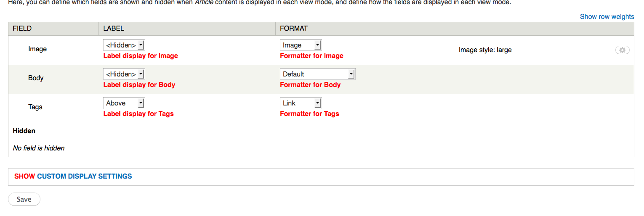The width and height of the screenshot is (644, 216).
Task: Open the Image formatter dropdown
Action: pos(301,45)
